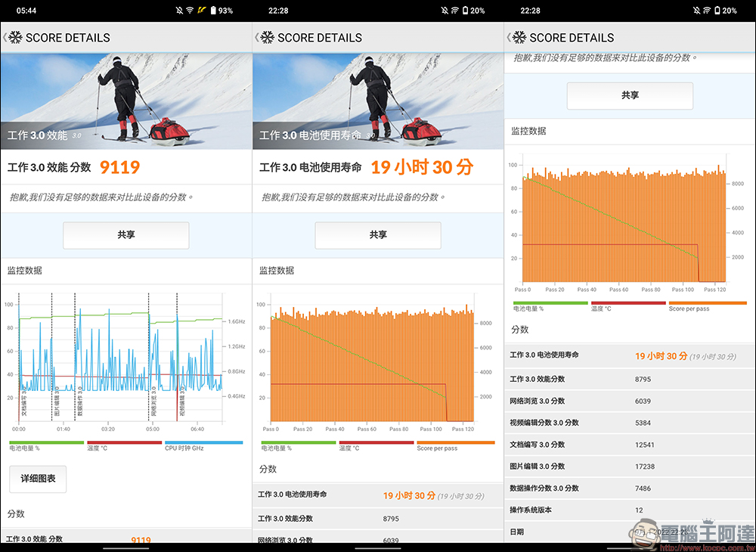Viewport: 756px width, 552px height.
Task: Select the large 19 小时 30 分 heading in middle
Action: click(422, 167)
